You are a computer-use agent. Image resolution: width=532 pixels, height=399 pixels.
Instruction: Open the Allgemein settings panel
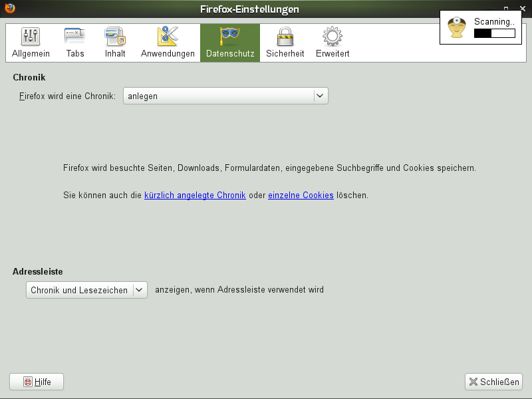click(31, 43)
